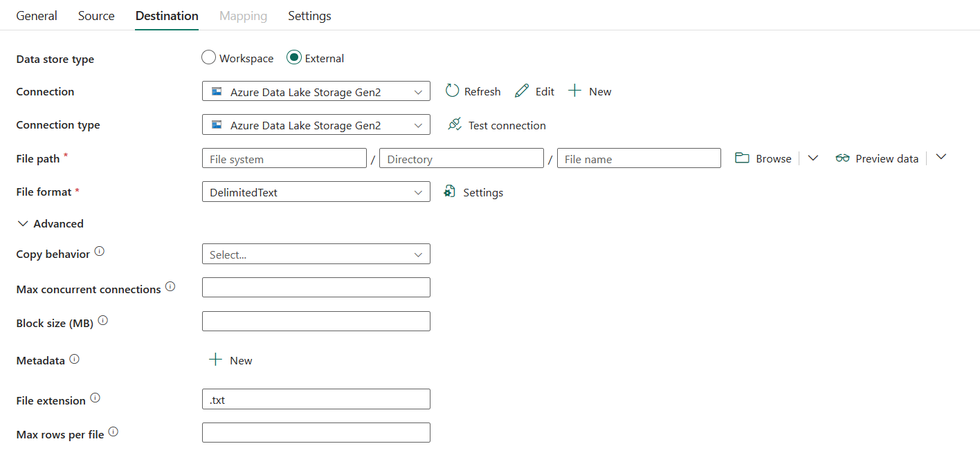This screenshot has width=980, height=455.
Task: Click the File extension .txt field
Action: pos(316,399)
